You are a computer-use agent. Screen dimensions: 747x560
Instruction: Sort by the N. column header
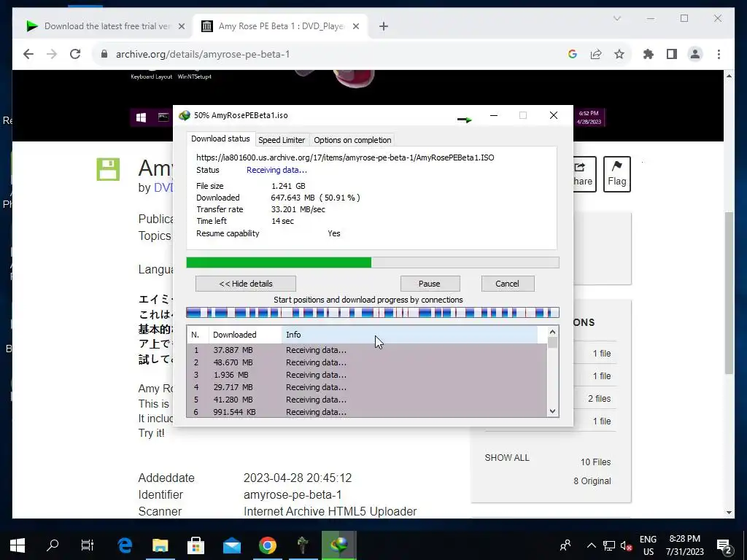[198, 335]
